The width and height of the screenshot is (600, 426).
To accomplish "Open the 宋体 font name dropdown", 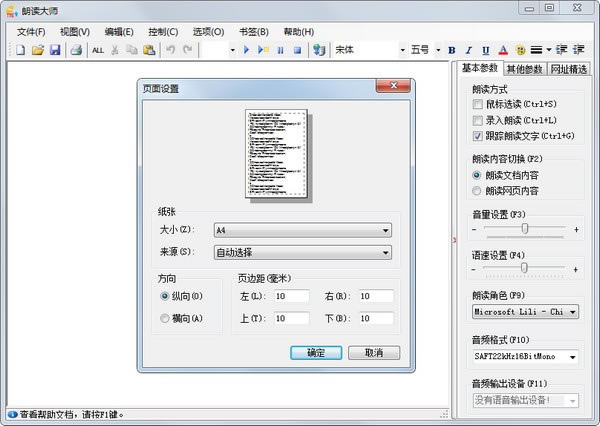I will (x=403, y=50).
